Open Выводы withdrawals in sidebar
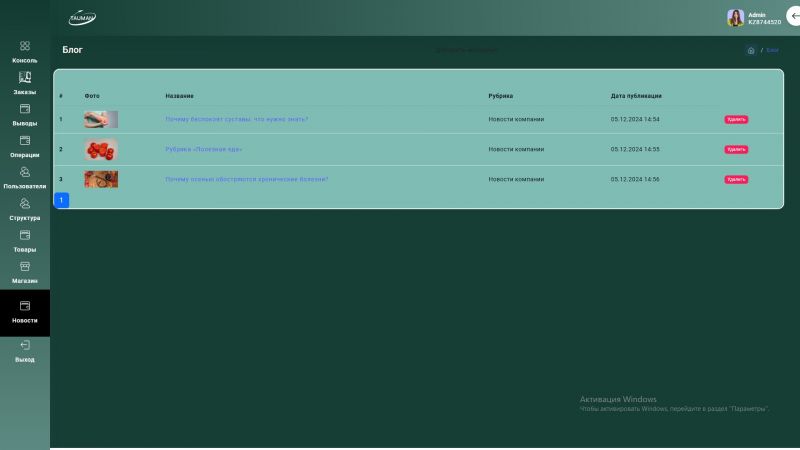The image size is (800, 450). pyautogui.click(x=25, y=109)
